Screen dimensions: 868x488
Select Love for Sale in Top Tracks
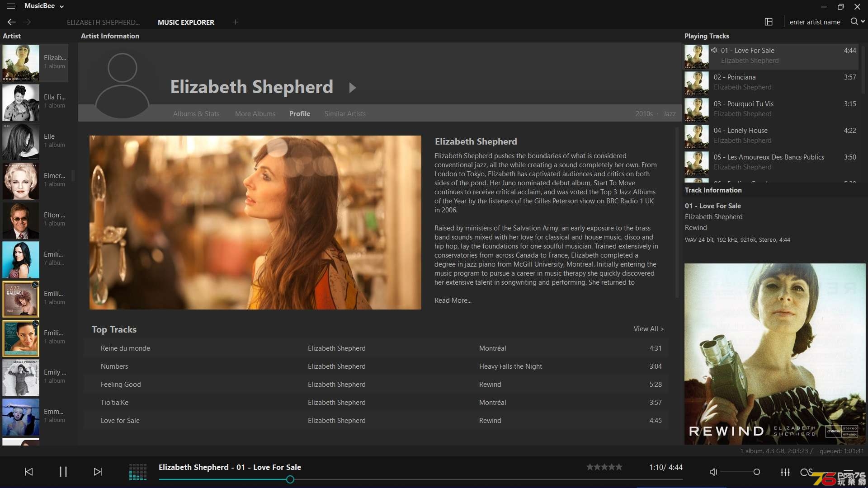tap(375, 421)
